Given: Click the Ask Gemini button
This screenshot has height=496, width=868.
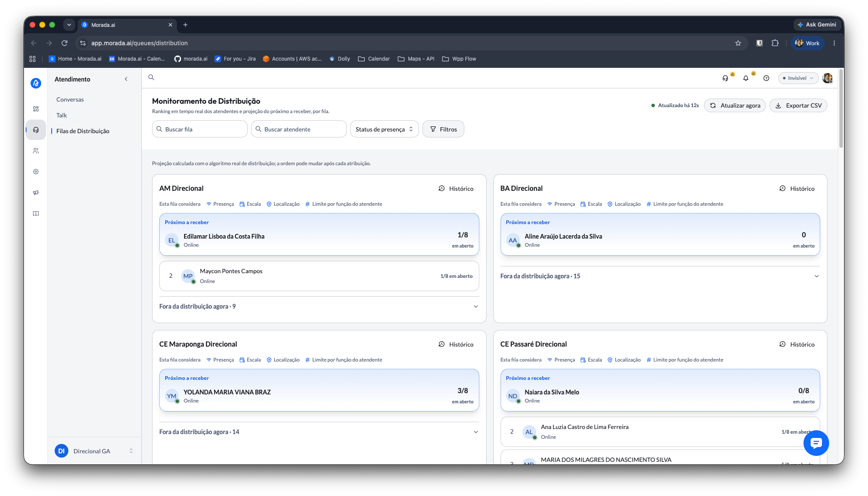Looking at the screenshot, I should click(817, 25).
